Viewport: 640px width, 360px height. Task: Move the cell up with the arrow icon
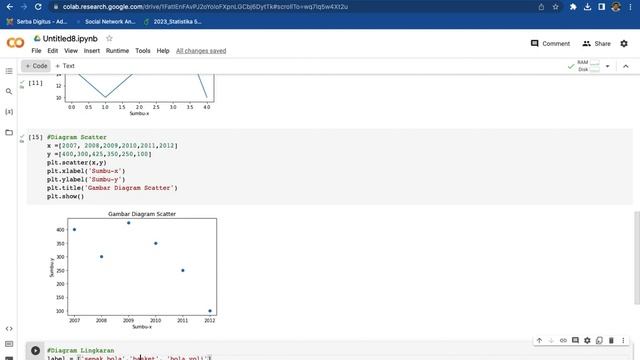540,340
